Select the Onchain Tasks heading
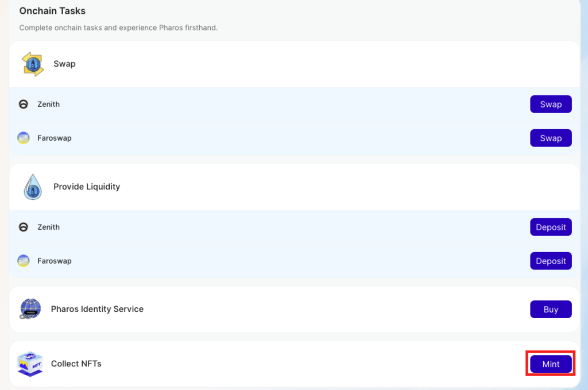 [52, 11]
